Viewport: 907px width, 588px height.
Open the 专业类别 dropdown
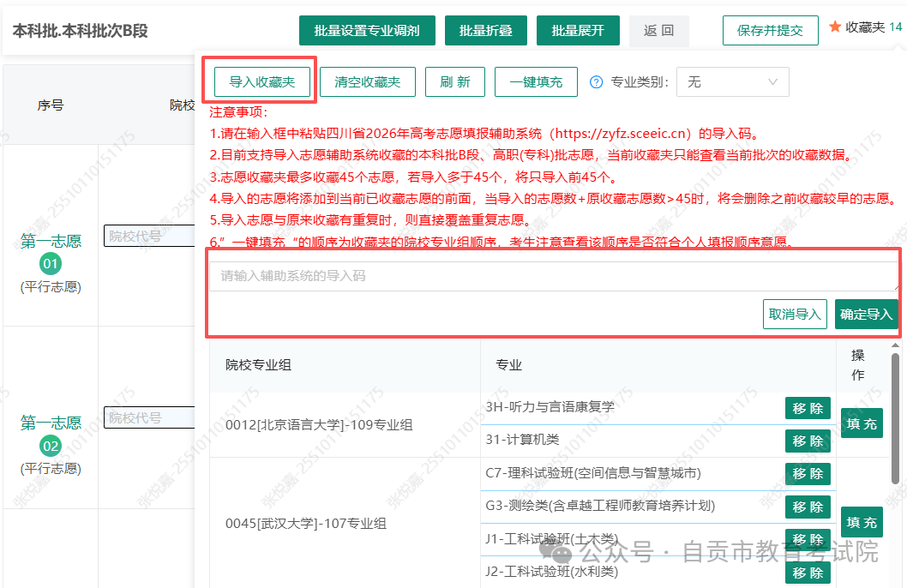[732, 82]
